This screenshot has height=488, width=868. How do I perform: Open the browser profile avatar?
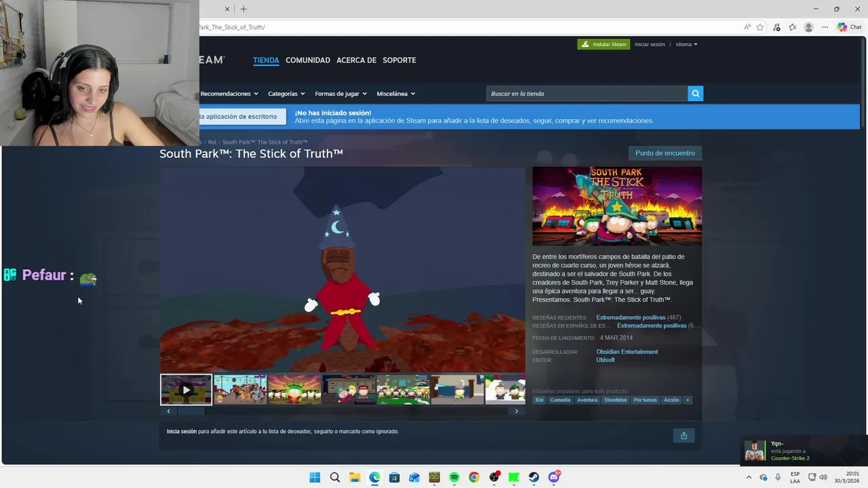[808, 27]
